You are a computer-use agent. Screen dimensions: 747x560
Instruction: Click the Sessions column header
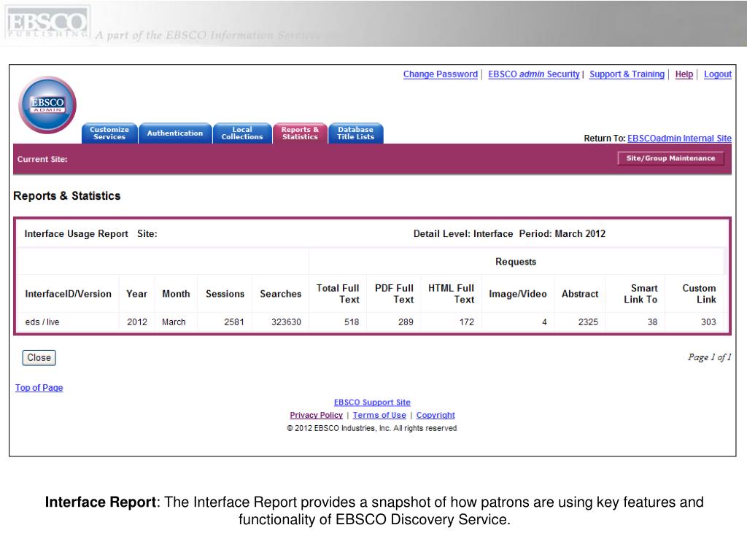pos(225,294)
